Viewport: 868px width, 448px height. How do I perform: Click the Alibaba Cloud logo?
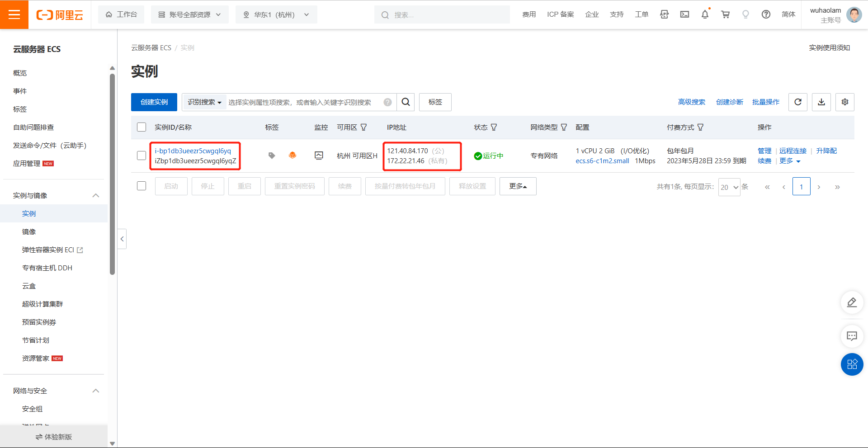60,15
